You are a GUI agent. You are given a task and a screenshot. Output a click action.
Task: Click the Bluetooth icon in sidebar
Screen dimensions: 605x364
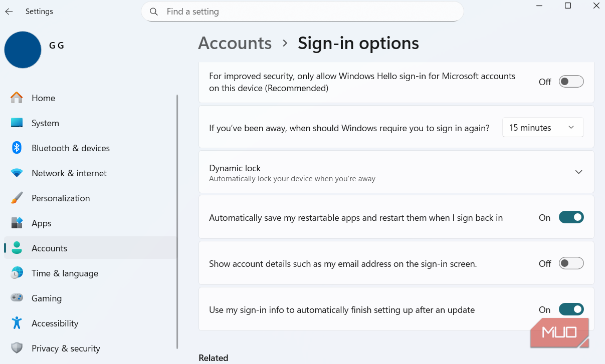(x=17, y=148)
